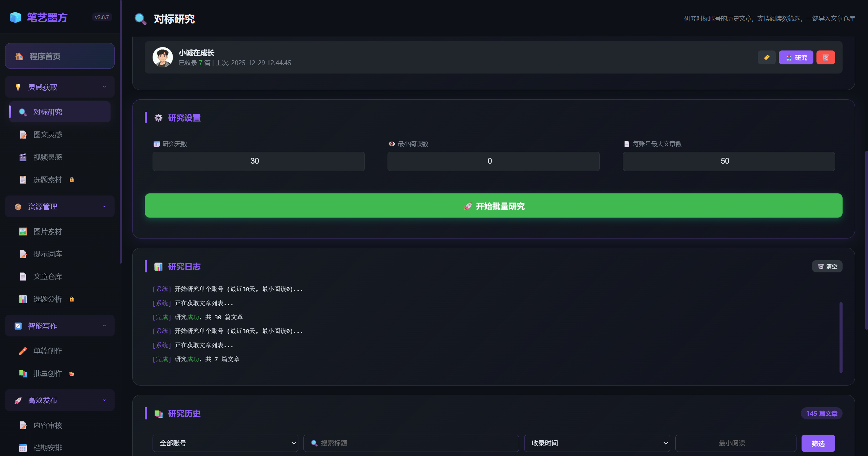Click 开始批量研究 green button

(493, 206)
